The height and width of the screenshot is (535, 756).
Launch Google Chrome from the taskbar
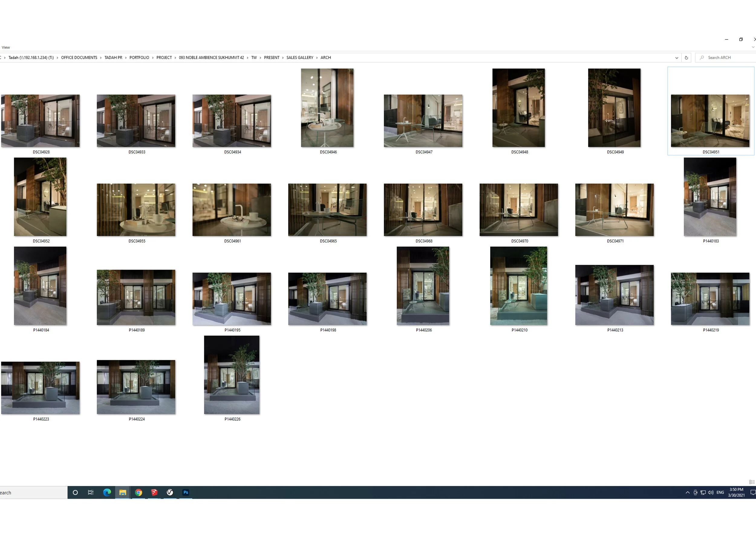tap(138, 493)
